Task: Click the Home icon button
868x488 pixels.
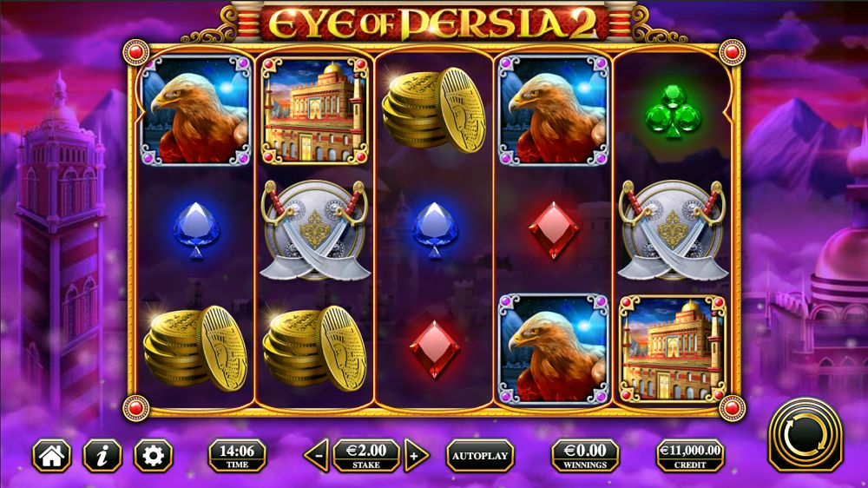Action: coord(51,455)
